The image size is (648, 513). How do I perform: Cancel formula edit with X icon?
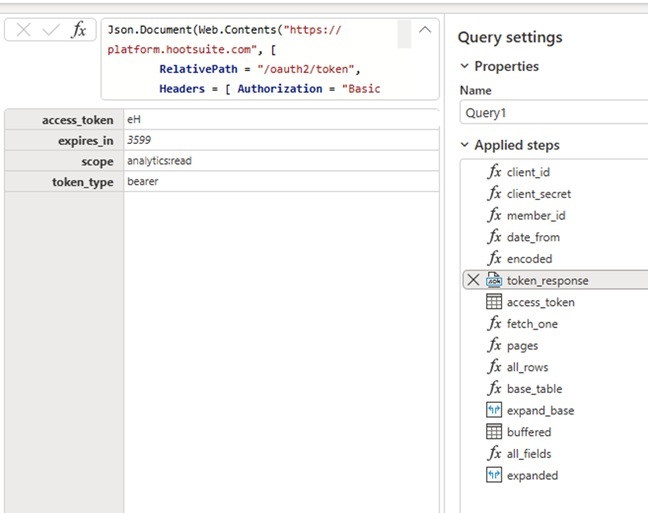[24, 30]
